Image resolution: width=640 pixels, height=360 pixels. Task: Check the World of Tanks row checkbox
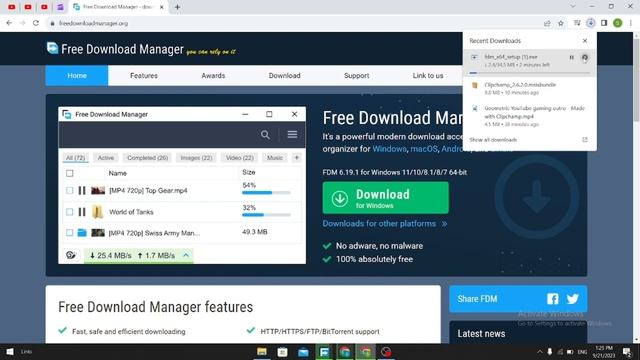70,212
